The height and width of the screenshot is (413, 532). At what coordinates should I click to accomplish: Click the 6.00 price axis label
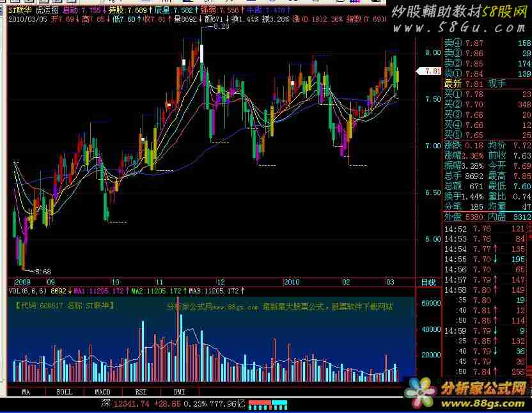pos(433,239)
